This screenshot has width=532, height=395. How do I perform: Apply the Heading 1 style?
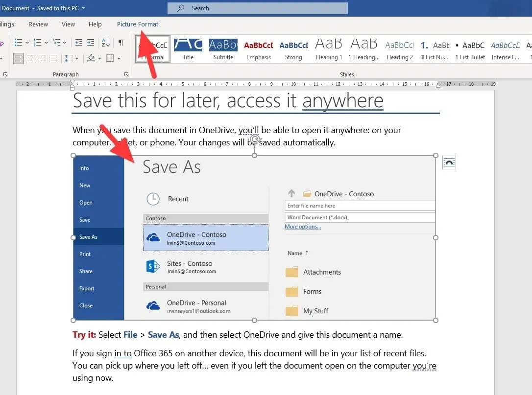click(x=329, y=49)
